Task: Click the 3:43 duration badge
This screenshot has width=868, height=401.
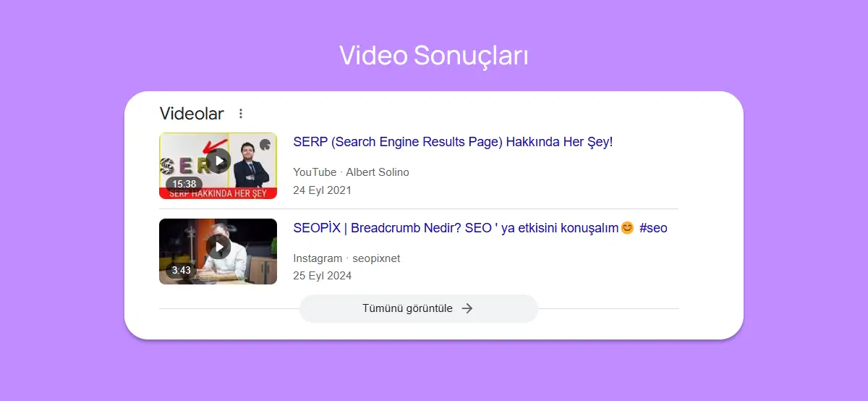Action: click(x=182, y=270)
